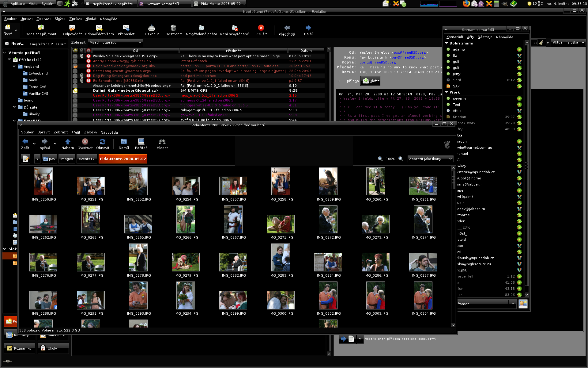
Task: Click the Print (Tisknout) toolbar icon
Action: (151, 28)
